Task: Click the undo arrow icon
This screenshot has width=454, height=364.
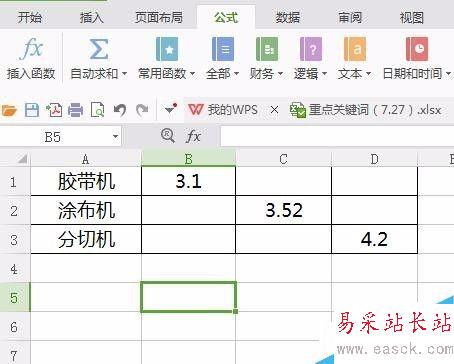Action: pos(120,110)
